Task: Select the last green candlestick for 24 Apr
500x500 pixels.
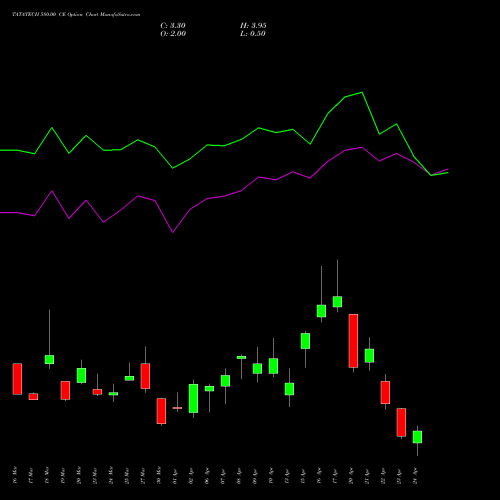Action: point(417,437)
